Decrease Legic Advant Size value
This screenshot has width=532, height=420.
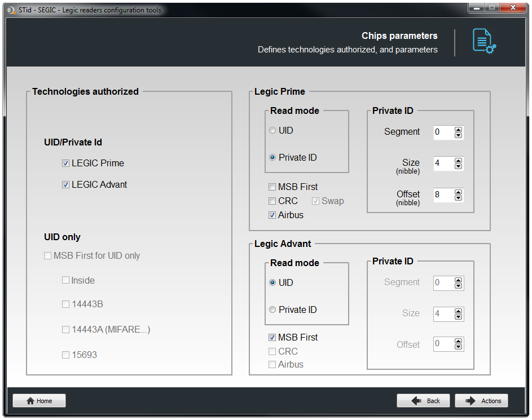(x=458, y=317)
